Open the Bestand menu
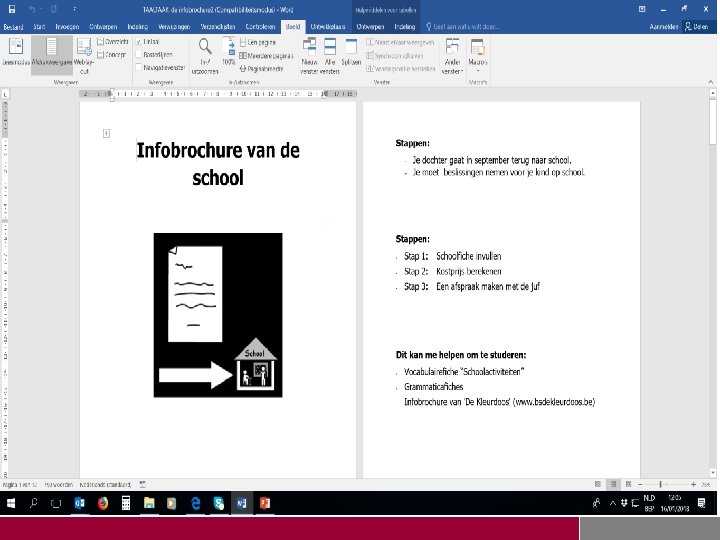This screenshot has width=720, height=540. click(13, 27)
